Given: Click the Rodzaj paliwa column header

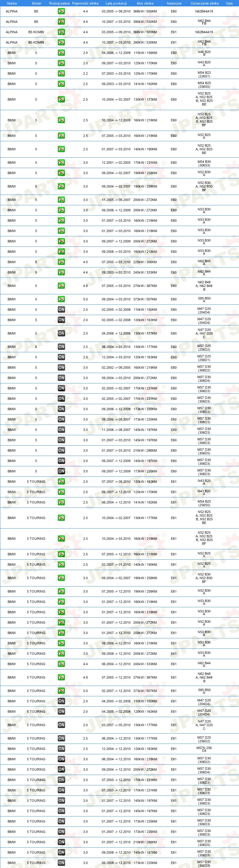Looking at the screenshot, I should [x=59, y=3].
